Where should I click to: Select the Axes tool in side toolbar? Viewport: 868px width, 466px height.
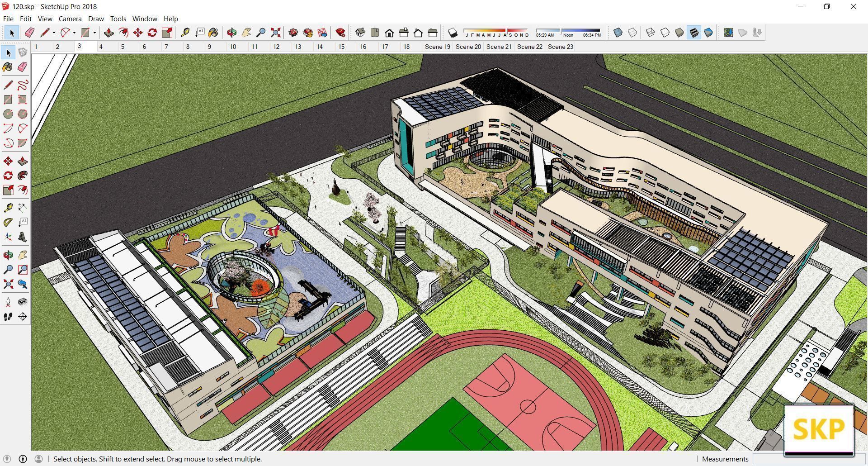8,237
